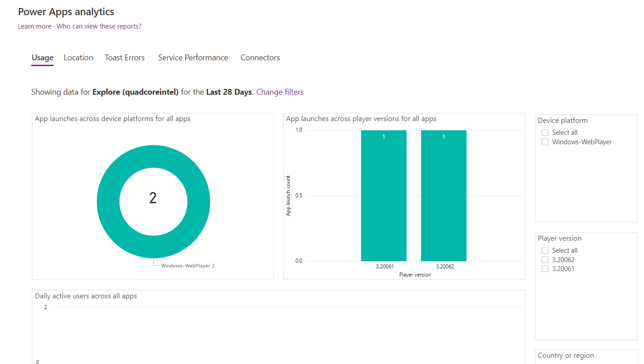Select the Usage tab
The height and width of the screenshot is (364, 644).
42,57
